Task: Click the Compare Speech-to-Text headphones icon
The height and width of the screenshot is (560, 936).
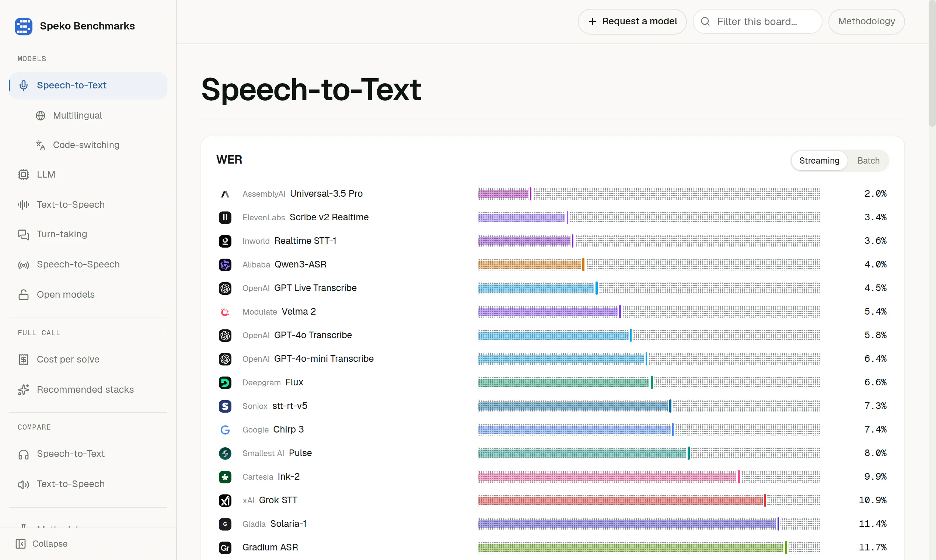Action: coord(24,454)
